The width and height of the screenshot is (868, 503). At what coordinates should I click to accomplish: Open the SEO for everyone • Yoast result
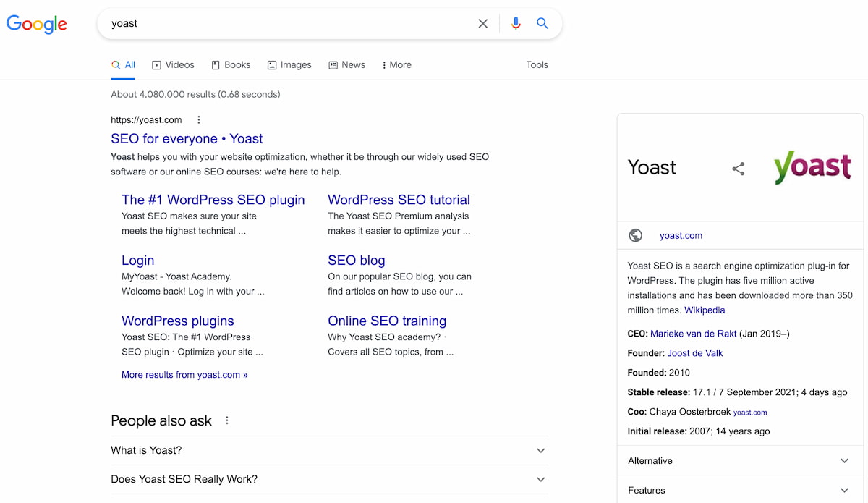(187, 139)
